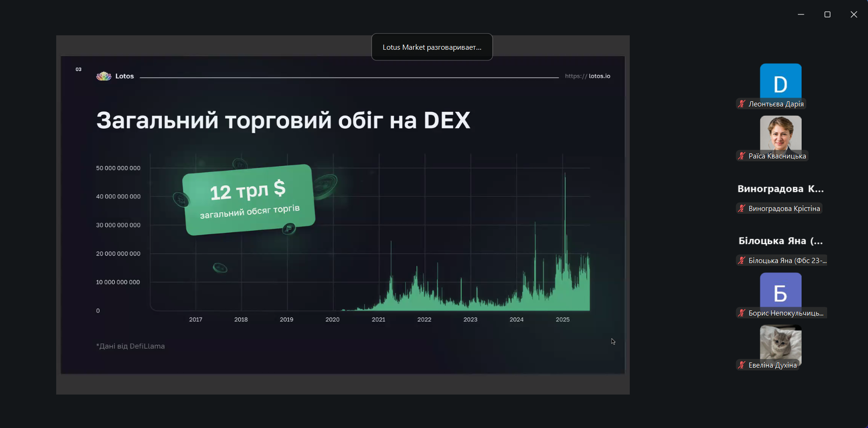Click muted mic icon beside Виноградова Крістіна label
Screen dimensions: 868x428
coord(742,209)
